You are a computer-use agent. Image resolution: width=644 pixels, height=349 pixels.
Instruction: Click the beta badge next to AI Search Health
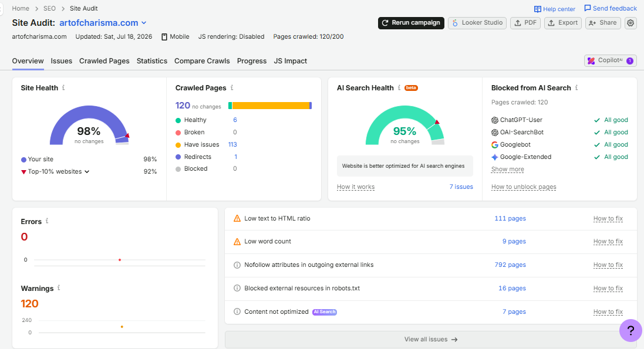pos(411,88)
